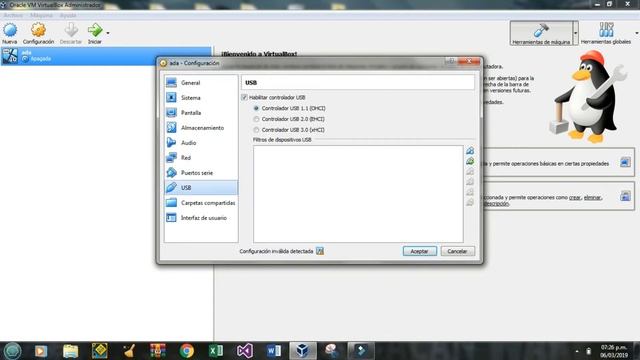
Task: Show hidden system tray icons
Action: pos(577,351)
